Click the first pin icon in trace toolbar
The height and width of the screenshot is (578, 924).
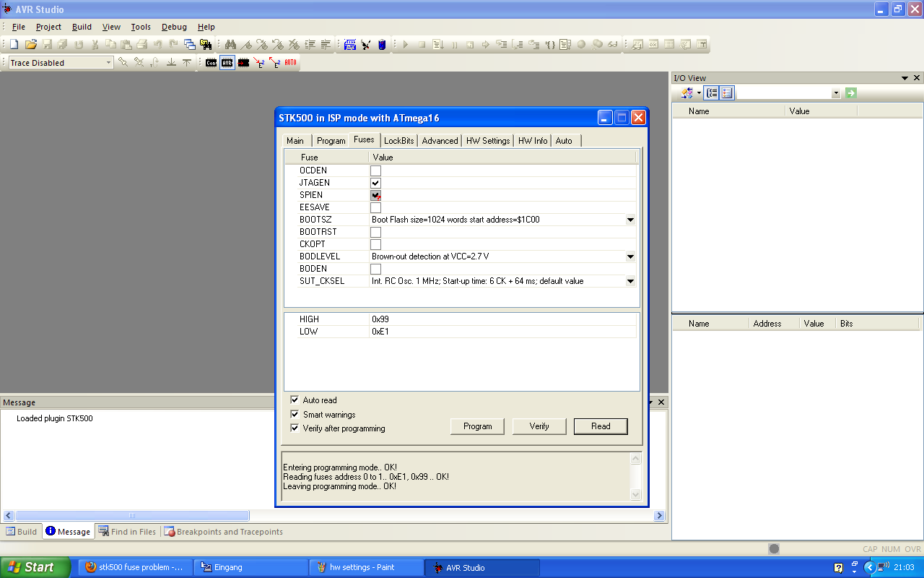click(x=123, y=63)
